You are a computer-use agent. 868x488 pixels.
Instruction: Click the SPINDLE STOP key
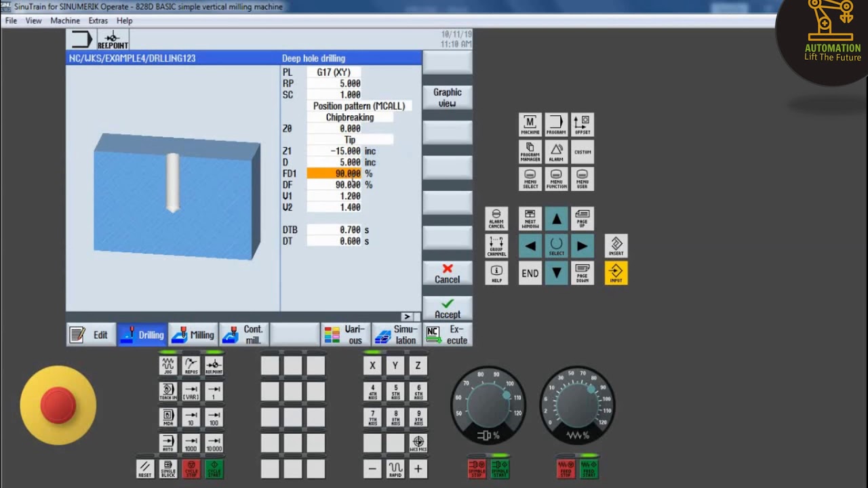(x=477, y=468)
